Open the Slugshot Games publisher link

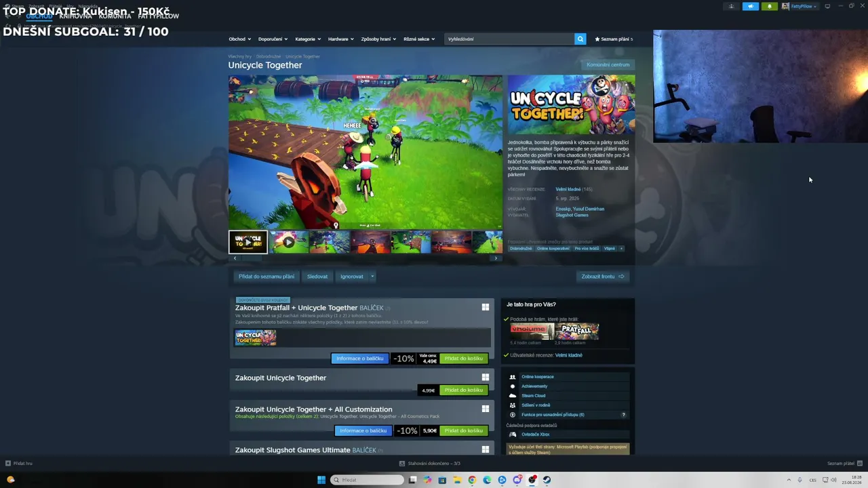click(x=572, y=215)
